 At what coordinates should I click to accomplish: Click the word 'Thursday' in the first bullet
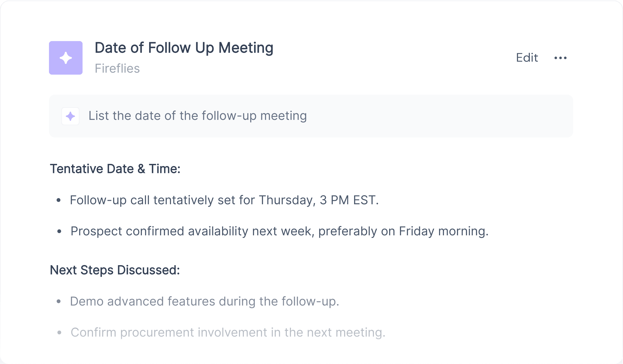(287, 200)
